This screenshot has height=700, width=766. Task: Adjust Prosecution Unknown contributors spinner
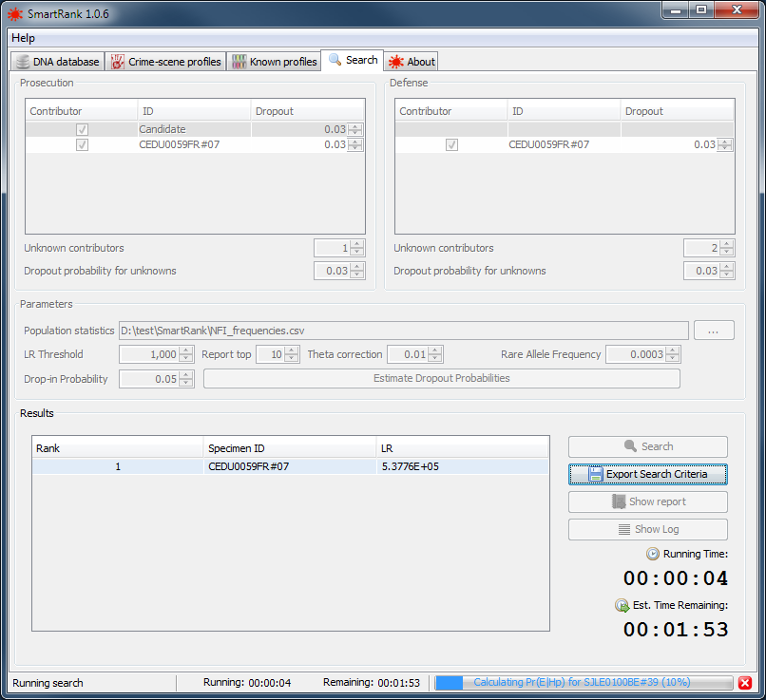[356, 248]
